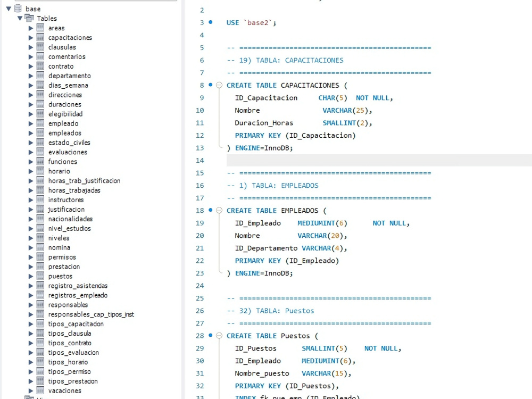Click the responsables table icon
The image size is (532, 399).
(x=40, y=304)
